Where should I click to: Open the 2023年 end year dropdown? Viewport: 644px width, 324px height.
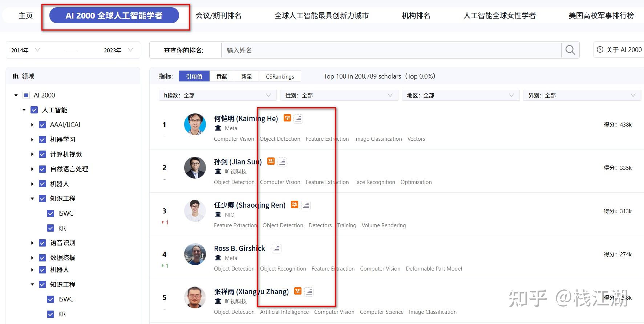(118, 50)
